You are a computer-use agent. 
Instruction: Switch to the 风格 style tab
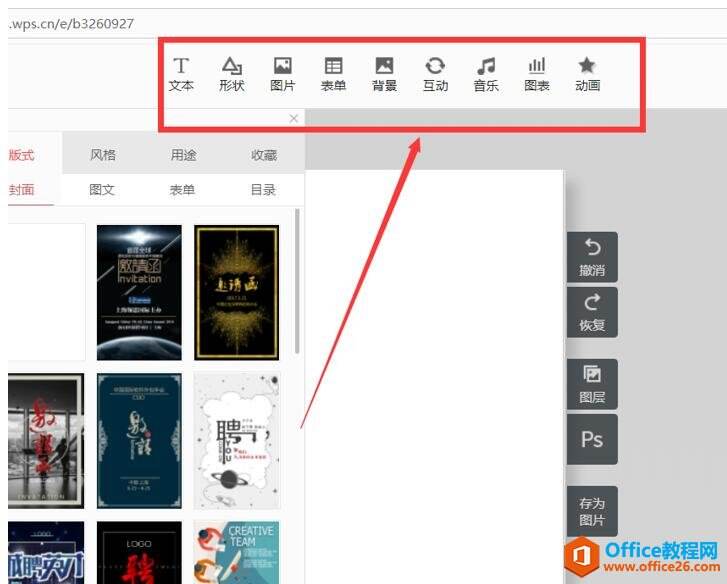click(103, 155)
